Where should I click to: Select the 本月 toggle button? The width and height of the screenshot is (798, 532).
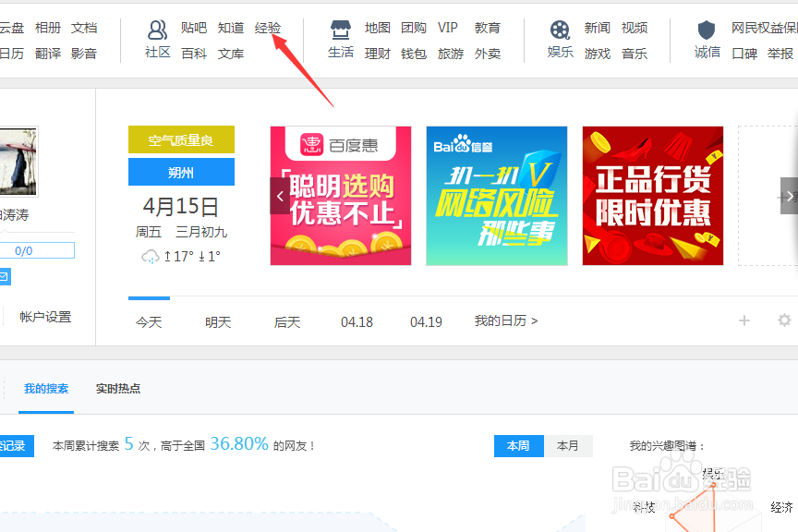click(568, 446)
